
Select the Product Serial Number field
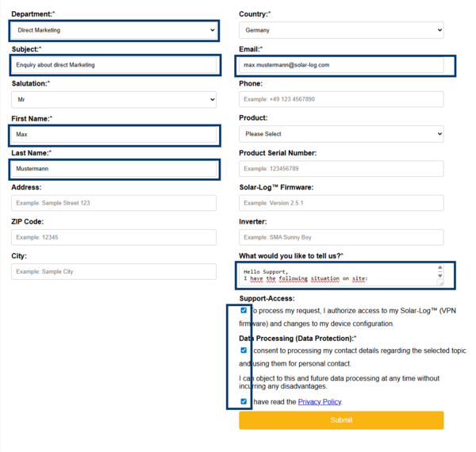coord(341,168)
